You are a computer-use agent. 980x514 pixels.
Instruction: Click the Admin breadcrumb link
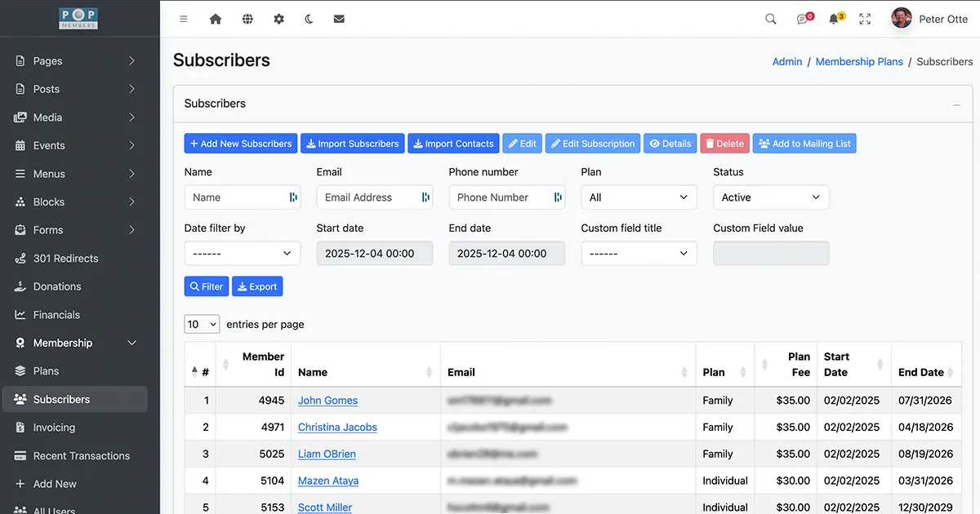[787, 61]
